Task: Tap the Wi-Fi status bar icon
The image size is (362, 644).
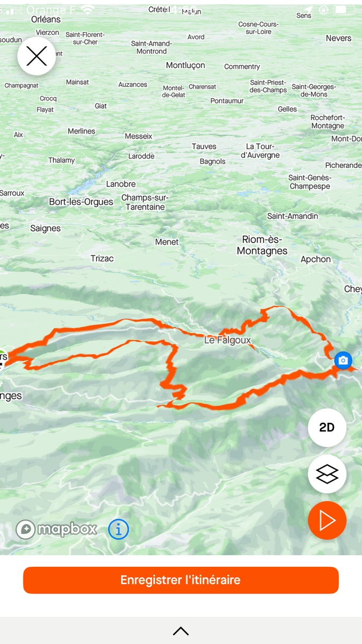Action: coord(88,10)
